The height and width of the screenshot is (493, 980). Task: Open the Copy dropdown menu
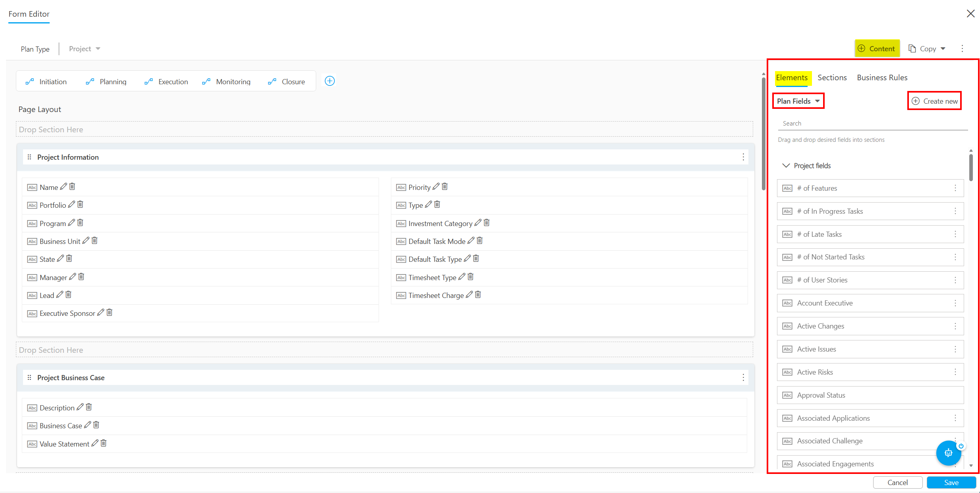click(927, 49)
